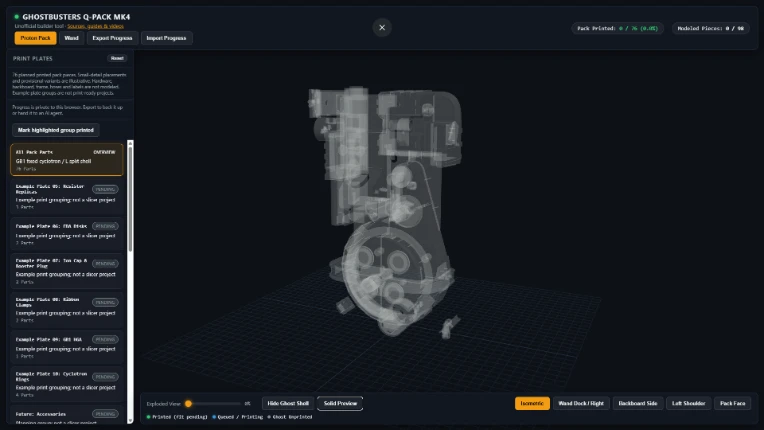Image resolution: width=764 pixels, height=430 pixels.
Task: Switch to the Wand tab
Action: (x=71, y=38)
